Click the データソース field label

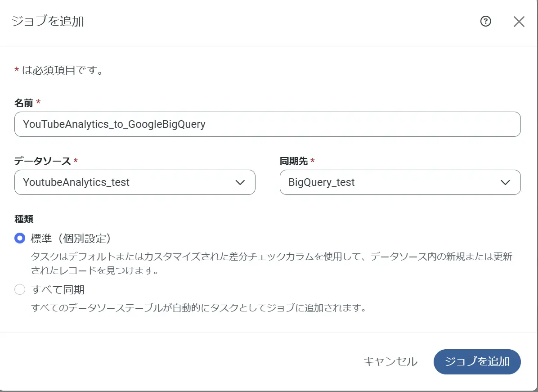pos(42,161)
